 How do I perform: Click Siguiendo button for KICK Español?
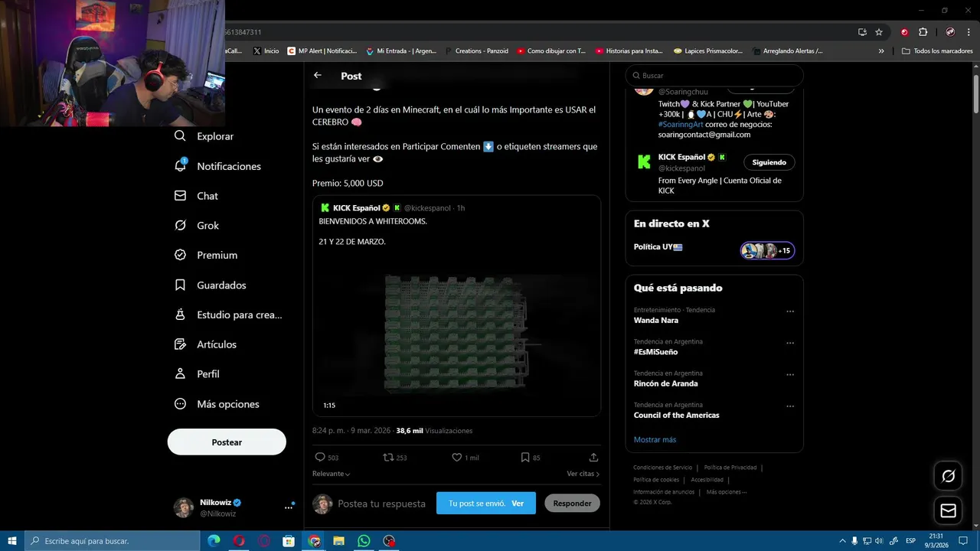click(x=769, y=162)
